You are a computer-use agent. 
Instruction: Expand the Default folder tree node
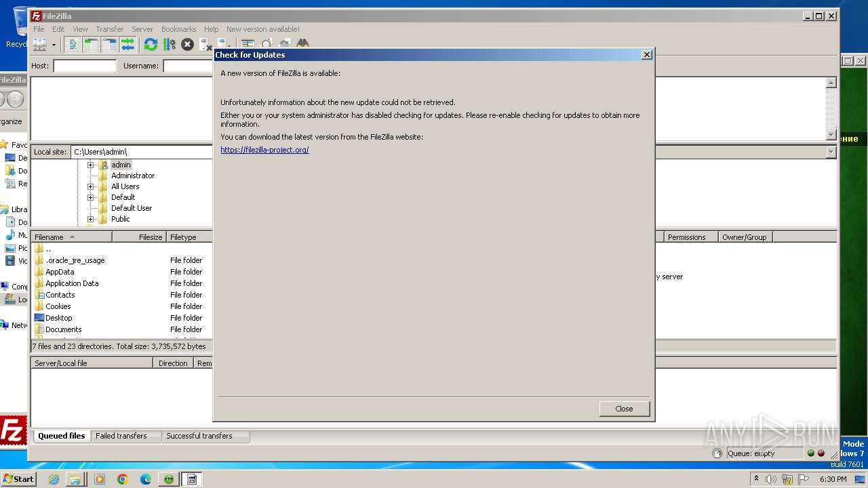[x=90, y=197]
